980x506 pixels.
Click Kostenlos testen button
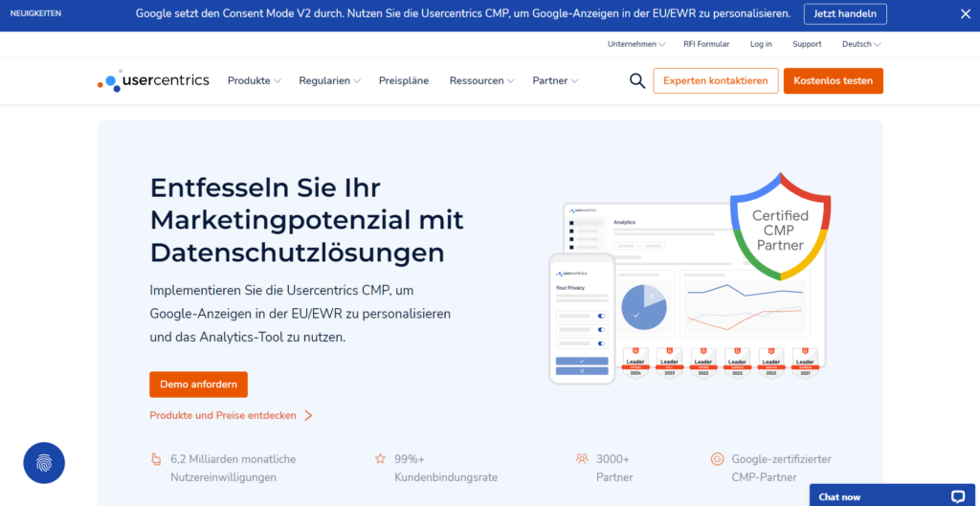coord(834,81)
